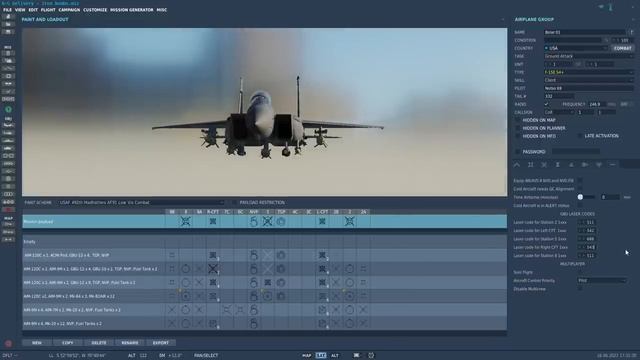Click L-CFT bomb icon in Mission payload row
The width and height of the screenshot is (640, 360).
322,222
